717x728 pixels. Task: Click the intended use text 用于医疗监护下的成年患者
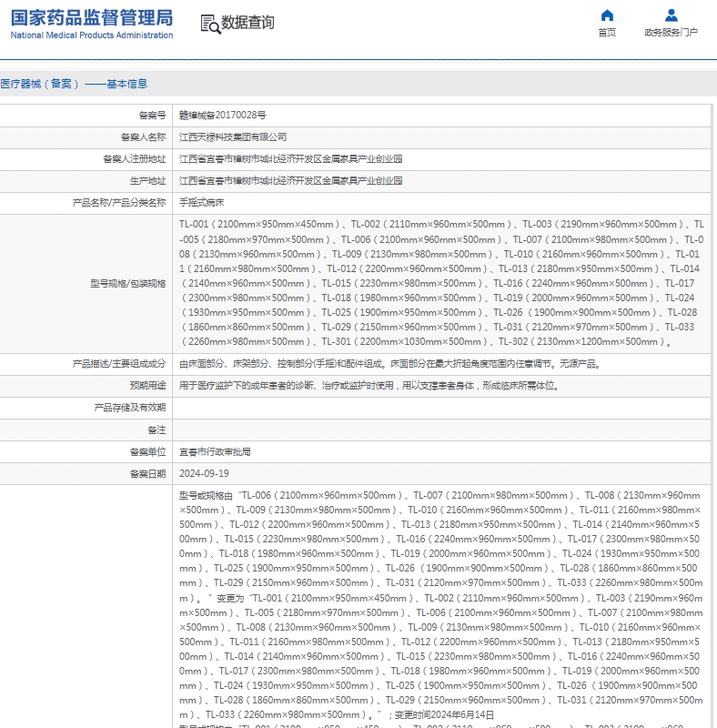click(369, 385)
